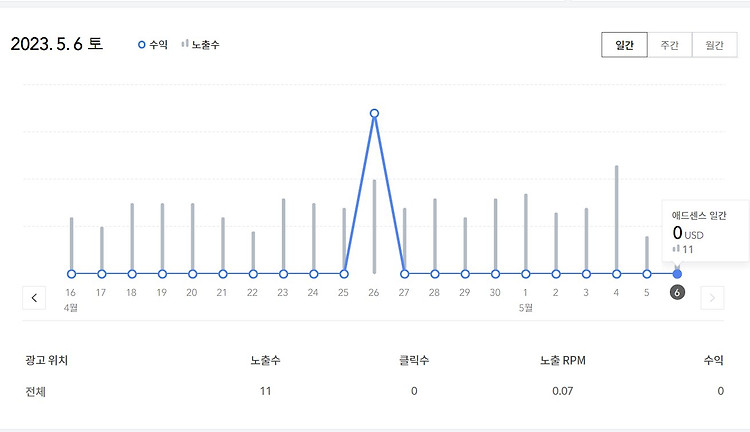Select data point for May 2

tap(556, 274)
